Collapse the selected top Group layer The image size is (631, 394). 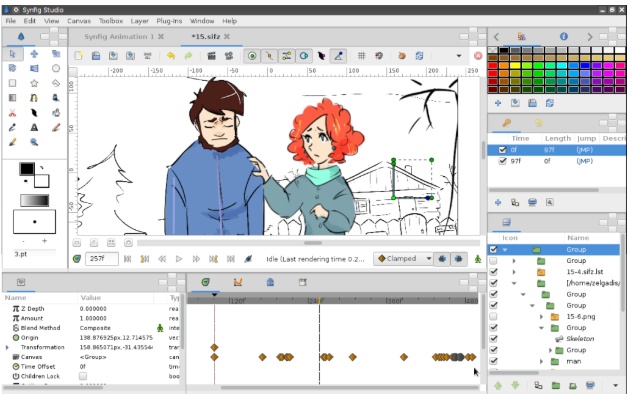tap(505, 250)
